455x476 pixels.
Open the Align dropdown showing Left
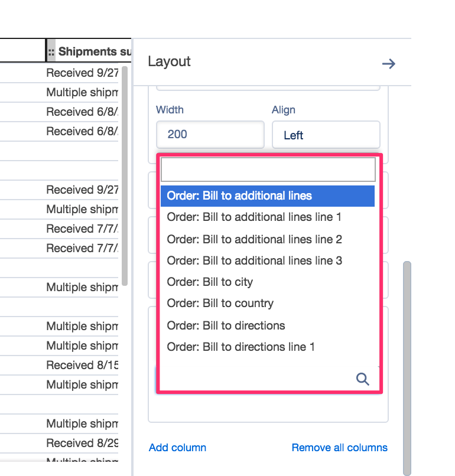(x=326, y=135)
